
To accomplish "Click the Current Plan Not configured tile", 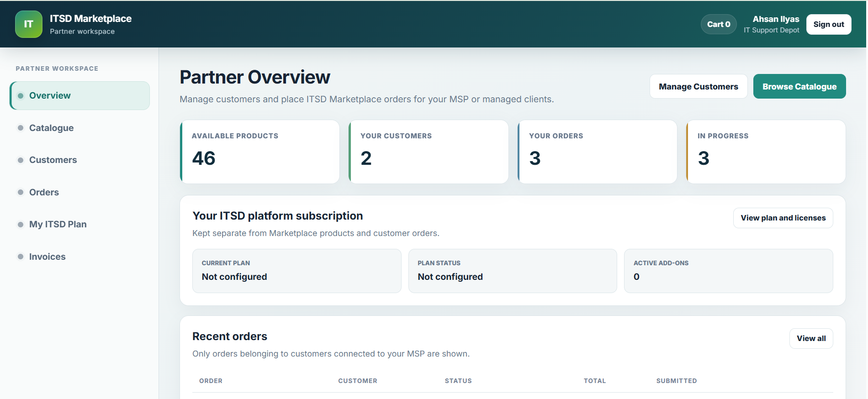I will click(297, 271).
